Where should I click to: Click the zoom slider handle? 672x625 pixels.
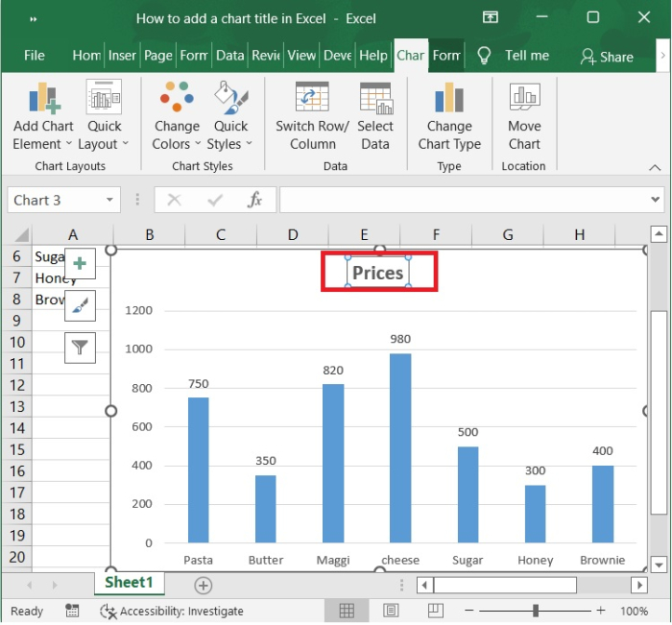click(x=536, y=611)
